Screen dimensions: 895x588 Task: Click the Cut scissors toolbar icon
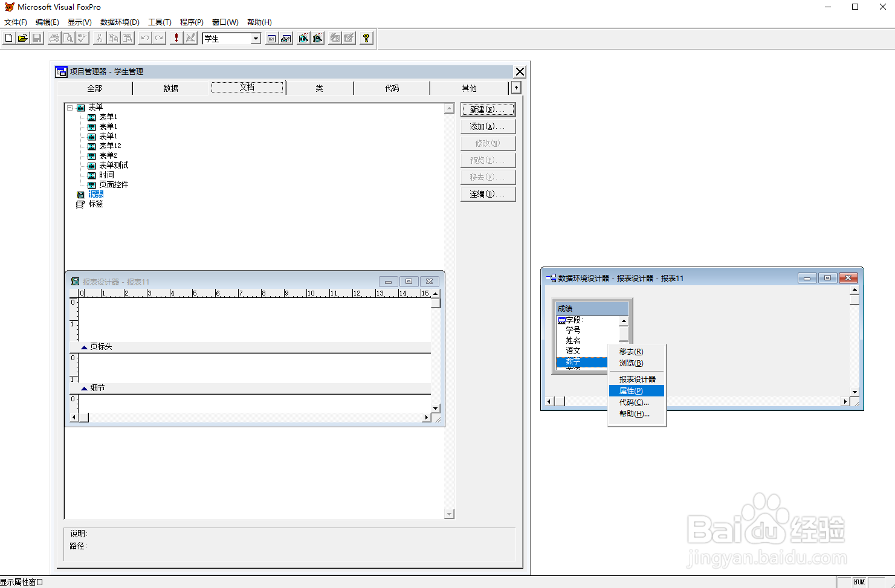tap(99, 38)
